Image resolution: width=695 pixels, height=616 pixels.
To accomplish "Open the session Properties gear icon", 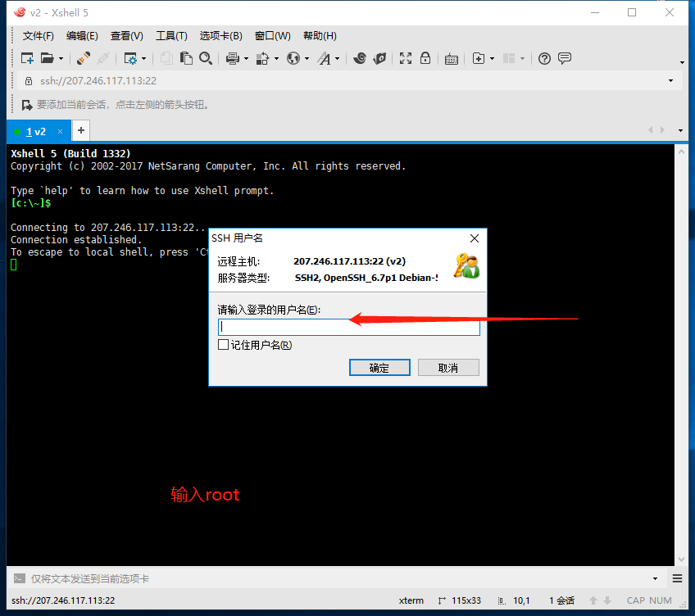I will [x=131, y=58].
